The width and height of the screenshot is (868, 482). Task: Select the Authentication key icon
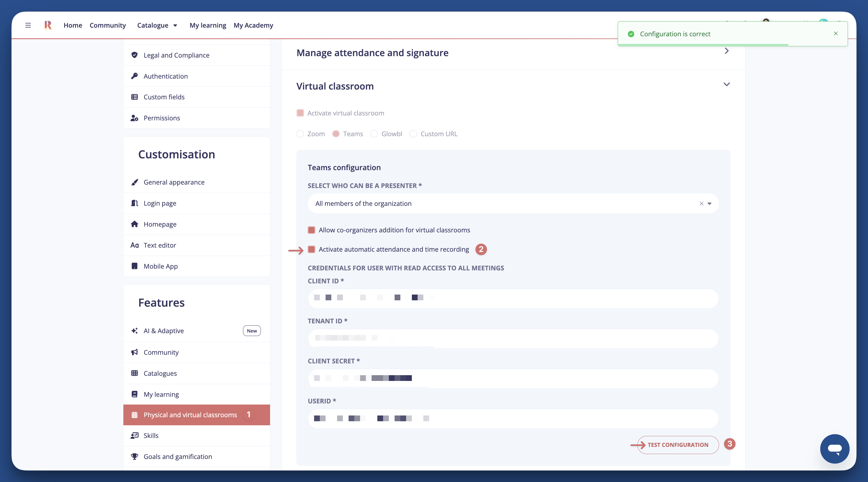pos(134,76)
